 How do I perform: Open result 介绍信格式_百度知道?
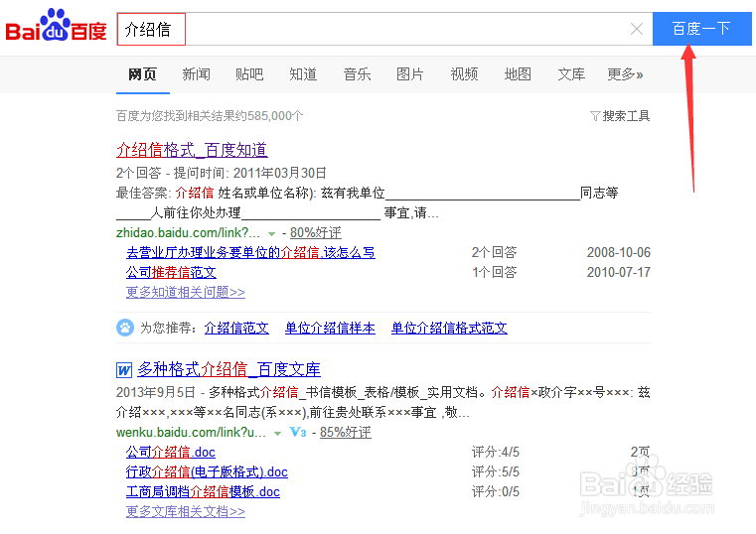click(x=192, y=150)
